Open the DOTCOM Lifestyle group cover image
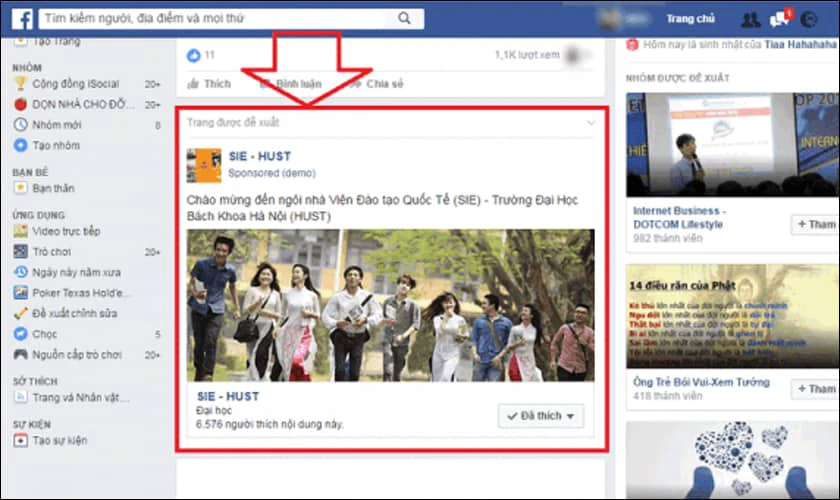This screenshot has width=840, height=500. 733,145
